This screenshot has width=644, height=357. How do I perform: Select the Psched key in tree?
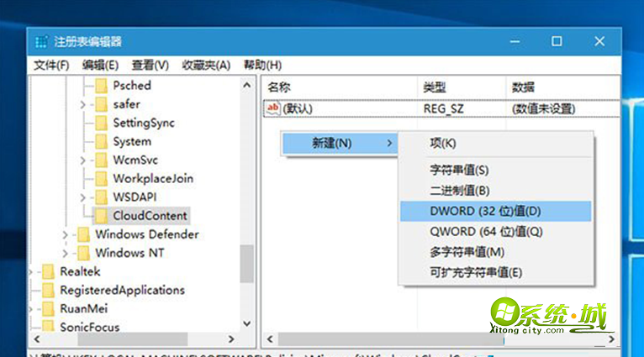[x=132, y=86]
